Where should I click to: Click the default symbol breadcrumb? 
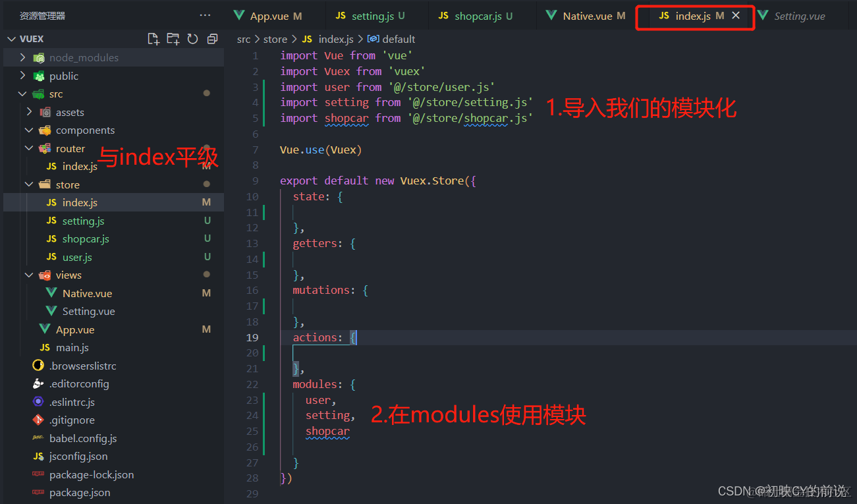(399, 40)
